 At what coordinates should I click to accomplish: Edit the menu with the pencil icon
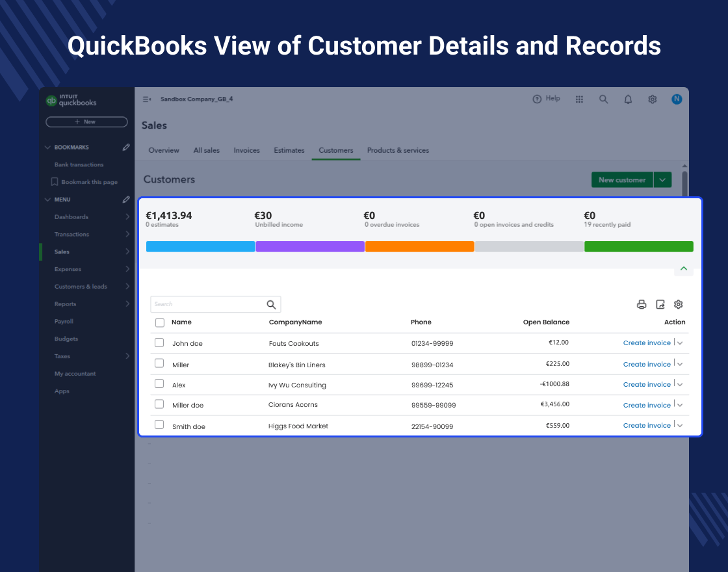(x=126, y=199)
